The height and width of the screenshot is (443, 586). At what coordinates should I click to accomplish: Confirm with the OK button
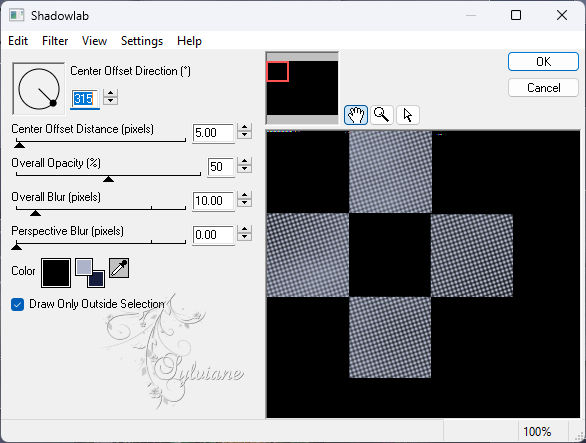(543, 61)
